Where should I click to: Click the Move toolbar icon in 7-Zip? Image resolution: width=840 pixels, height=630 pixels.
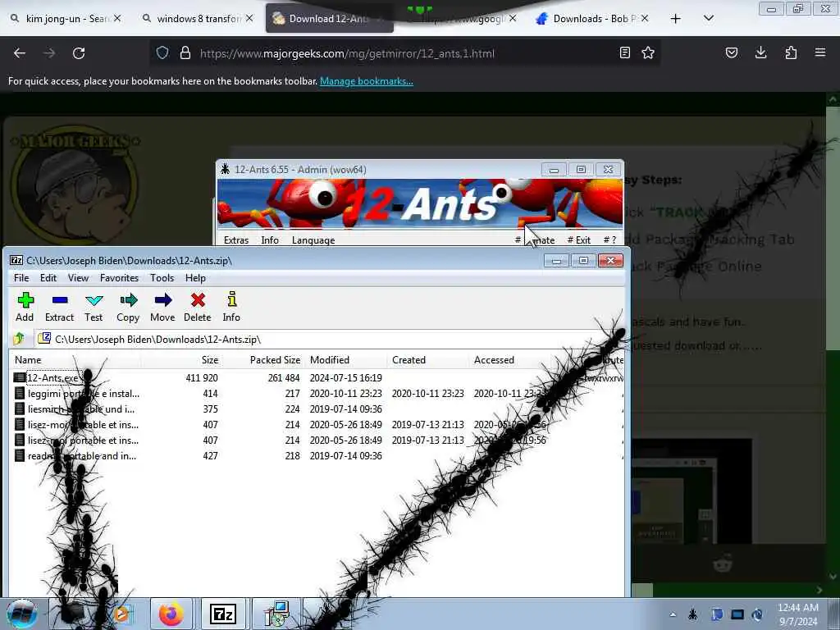pos(162,307)
